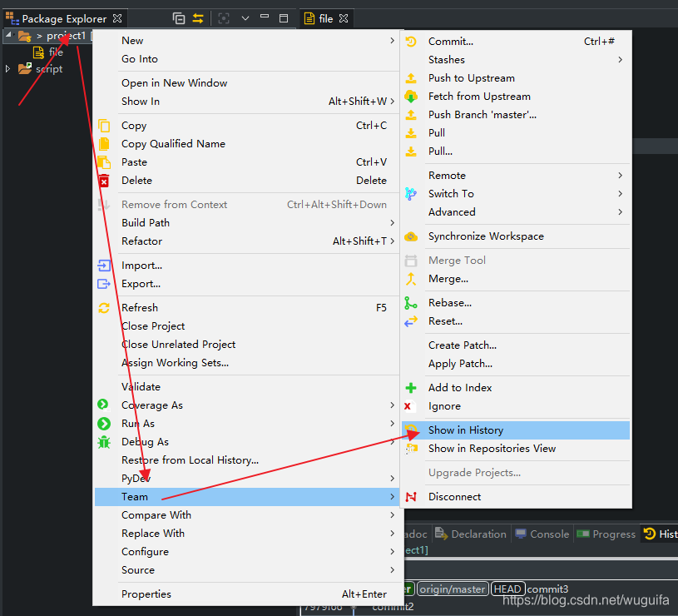Click the Copy Qualified Name icon
This screenshot has height=616, width=678.
[104, 144]
